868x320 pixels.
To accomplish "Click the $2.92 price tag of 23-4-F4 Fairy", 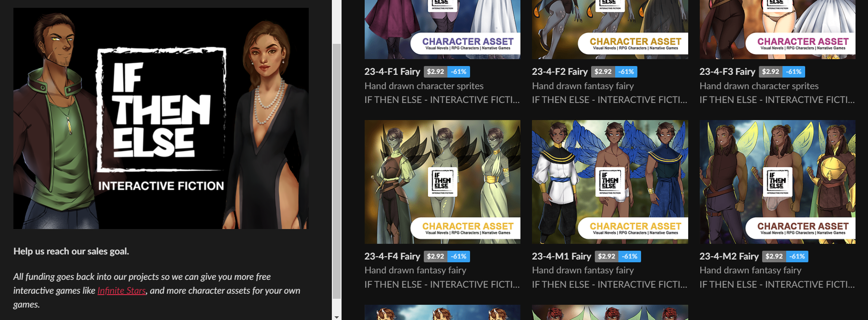I will pyautogui.click(x=435, y=256).
